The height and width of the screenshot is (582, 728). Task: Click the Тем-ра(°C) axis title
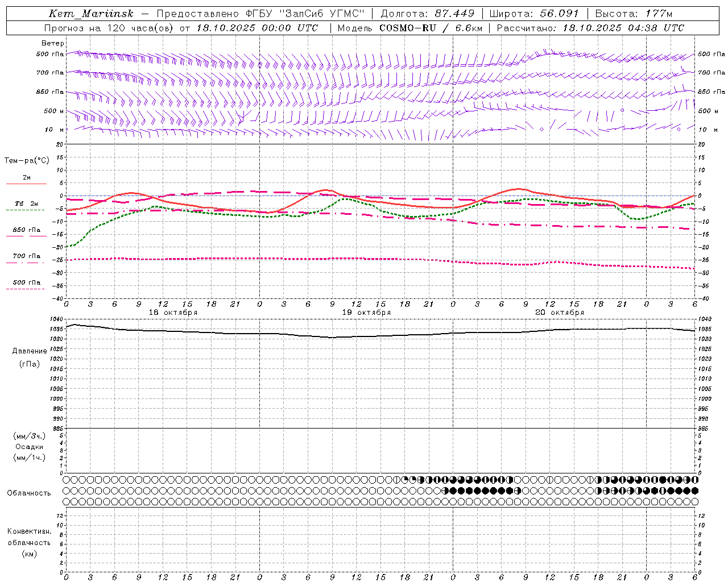point(27,161)
